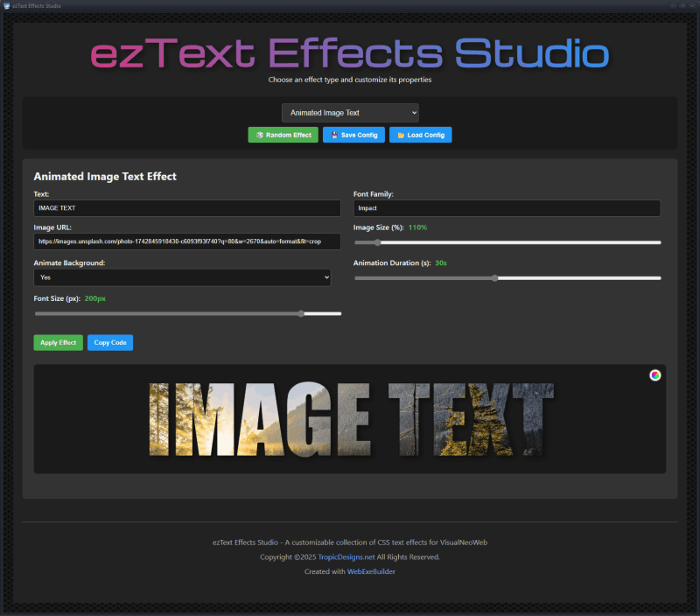Click the dice icon on Random Effect button
This screenshot has height=616, width=700.
260,135
